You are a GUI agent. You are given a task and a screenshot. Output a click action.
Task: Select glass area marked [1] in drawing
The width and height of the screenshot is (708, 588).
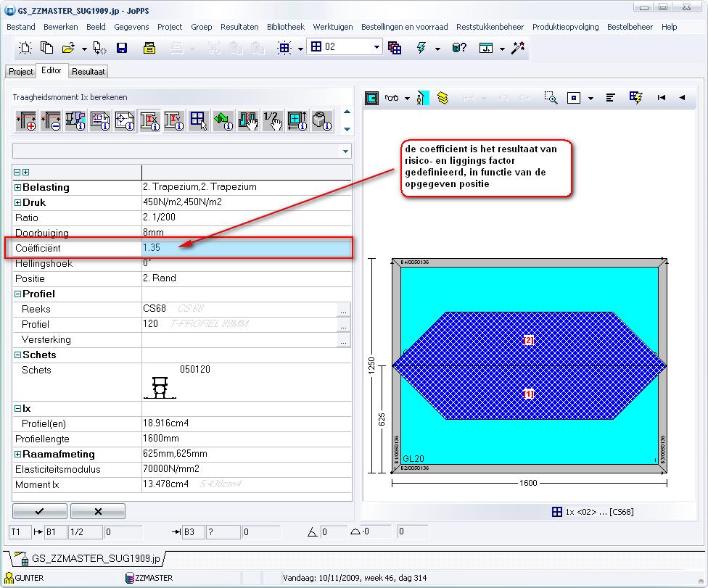click(528, 394)
